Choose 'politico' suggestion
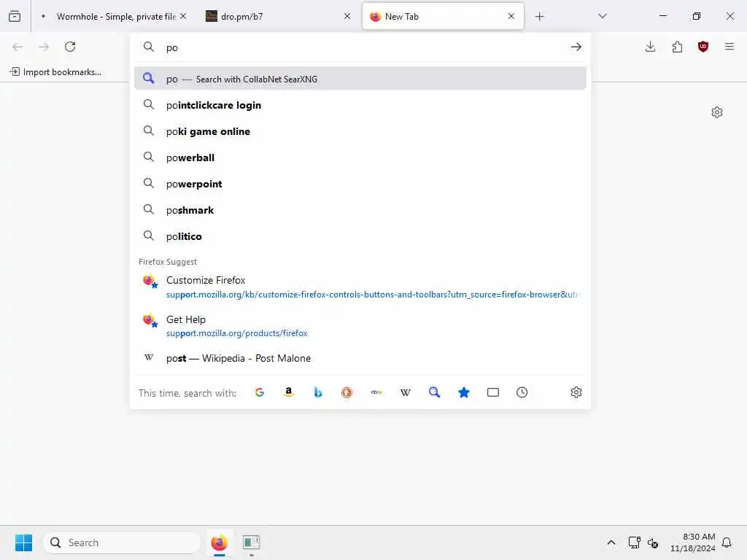Image resolution: width=747 pixels, height=560 pixels. click(x=360, y=236)
